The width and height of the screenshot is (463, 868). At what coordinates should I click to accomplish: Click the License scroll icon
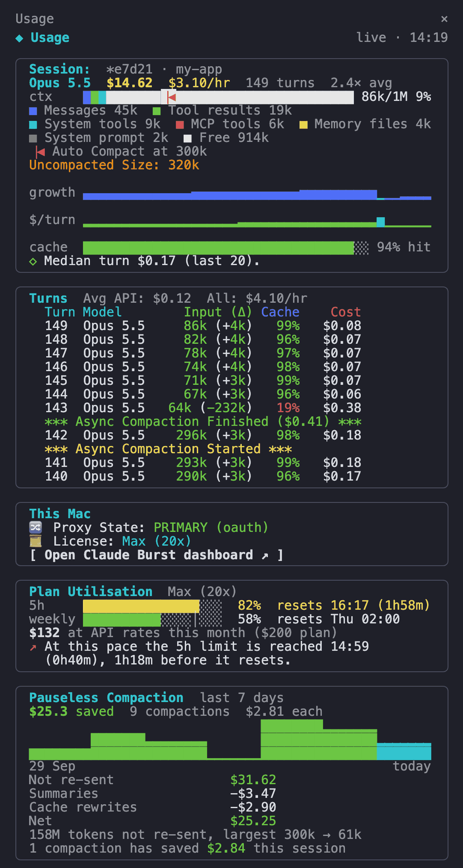(x=35, y=541)
